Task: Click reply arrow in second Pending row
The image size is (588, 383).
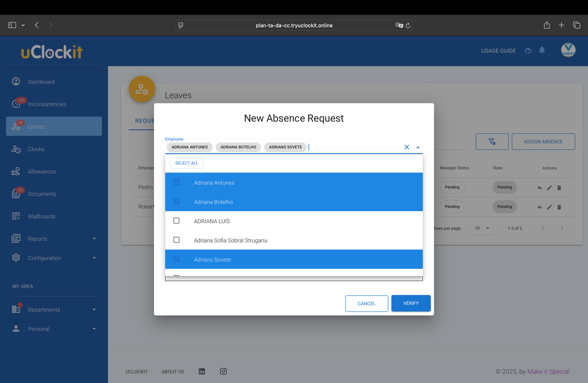Action: [x=540, y=207]
